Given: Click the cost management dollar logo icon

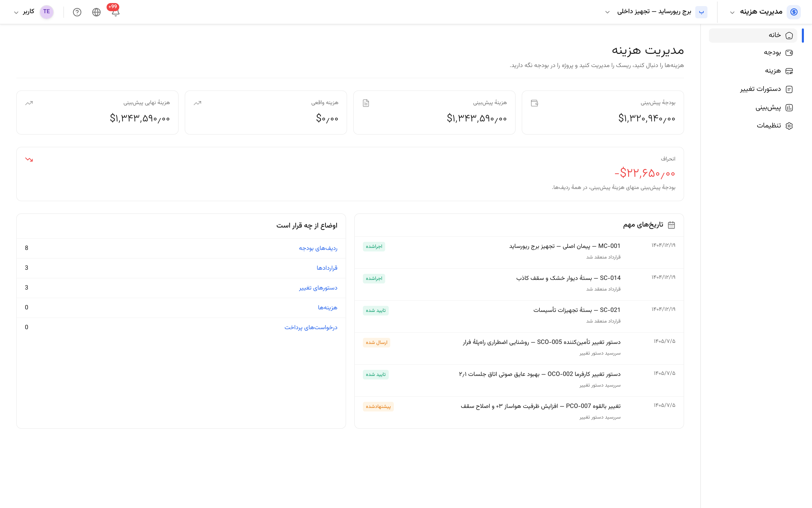Looking at the screenshot, I should tap(793, 12).
